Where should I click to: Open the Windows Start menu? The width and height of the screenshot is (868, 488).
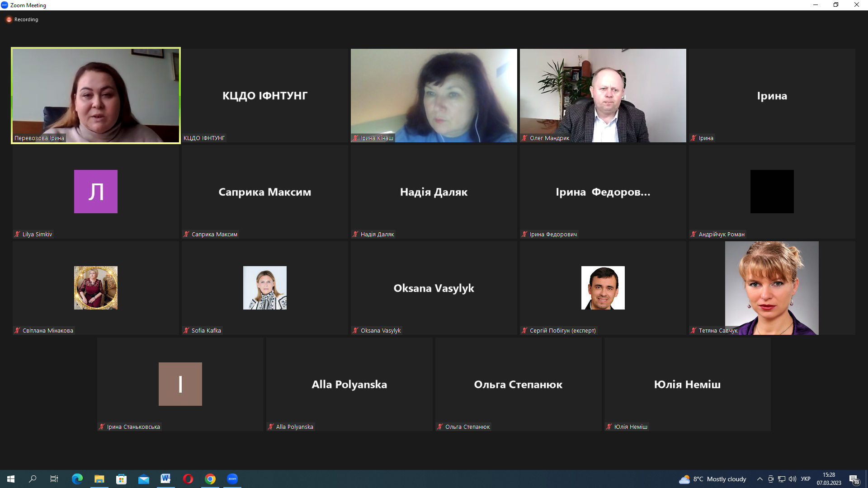pos(11,479)
